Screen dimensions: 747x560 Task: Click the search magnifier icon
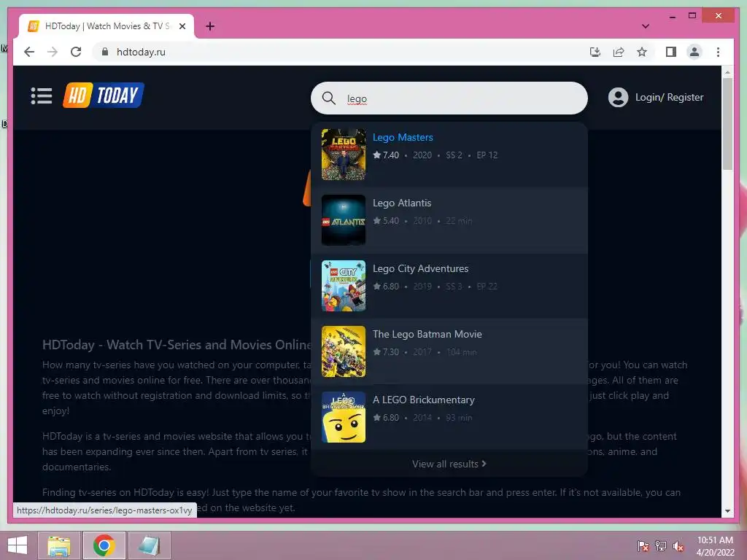[329, 98]
